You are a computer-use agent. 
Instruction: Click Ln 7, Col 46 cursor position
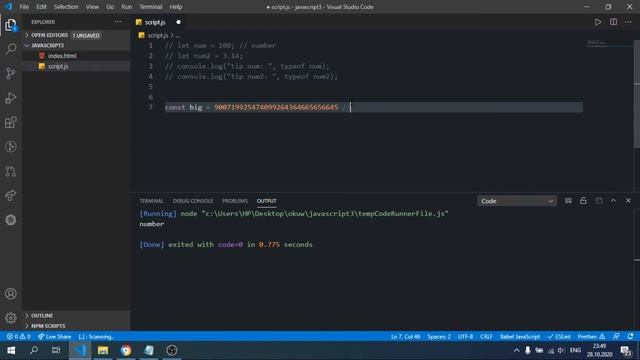(405, 337)
